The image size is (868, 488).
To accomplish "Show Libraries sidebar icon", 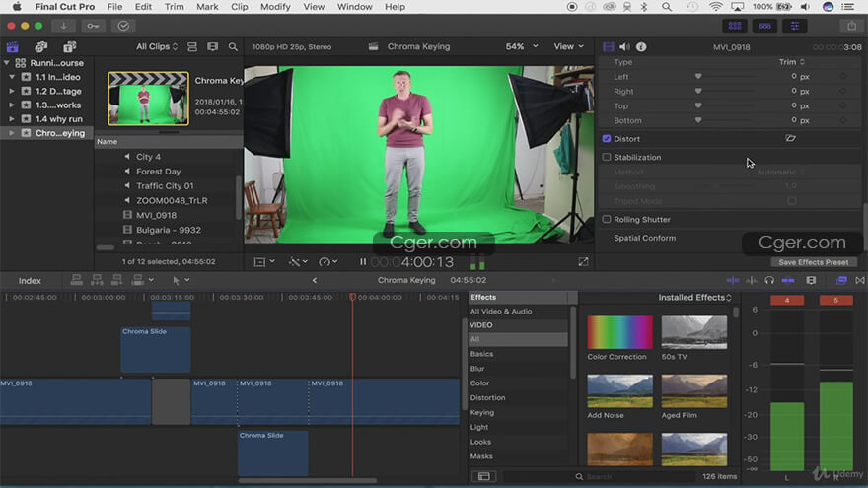I will (12, 47).
